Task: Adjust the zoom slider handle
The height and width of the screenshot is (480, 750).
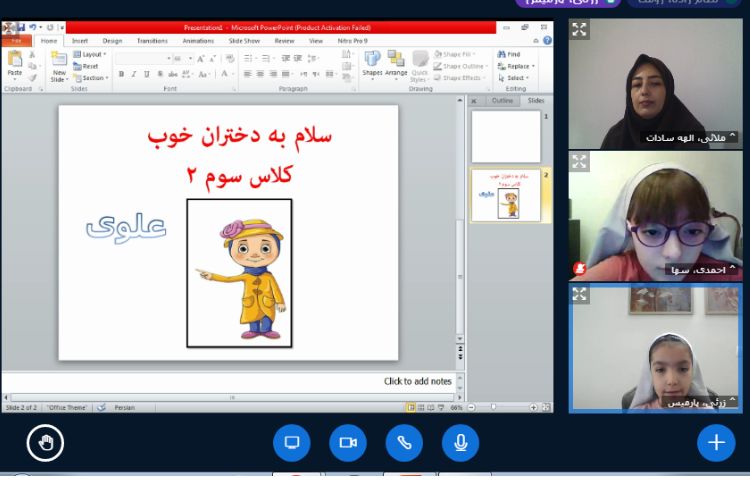Action: [493, 407]
